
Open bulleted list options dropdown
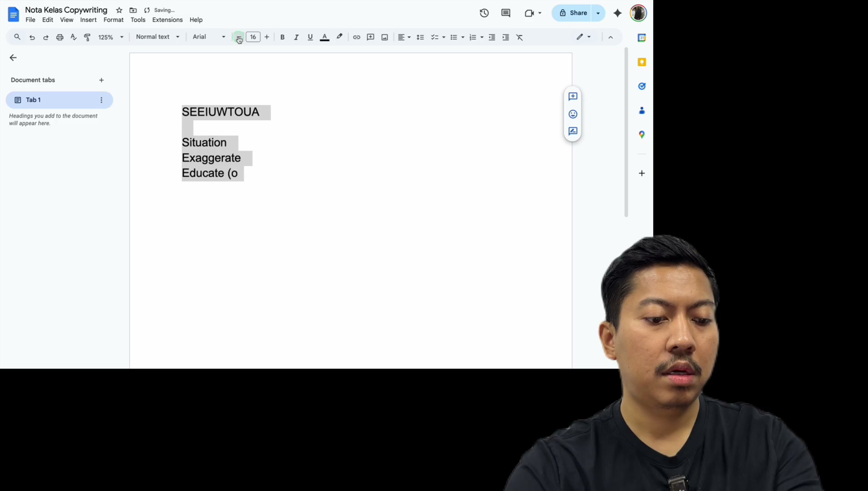463,37
